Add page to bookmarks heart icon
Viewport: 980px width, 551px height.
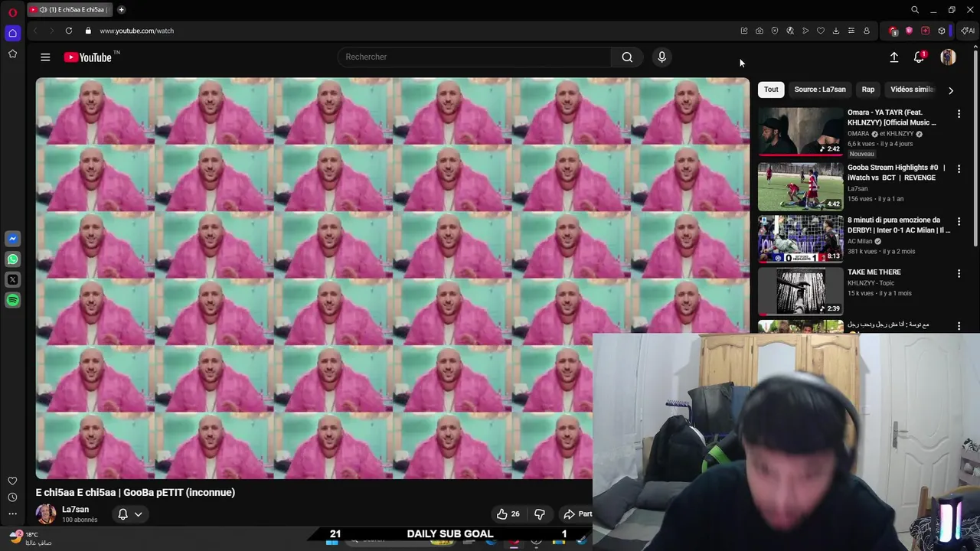coord(820,31)
